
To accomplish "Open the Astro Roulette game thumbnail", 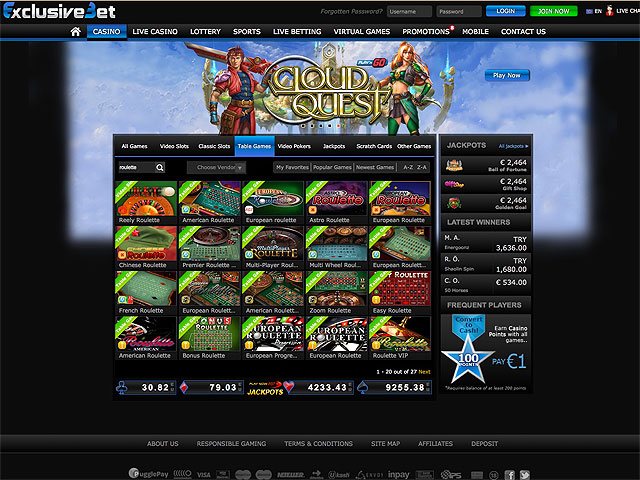I will click(x=337, y=199).
